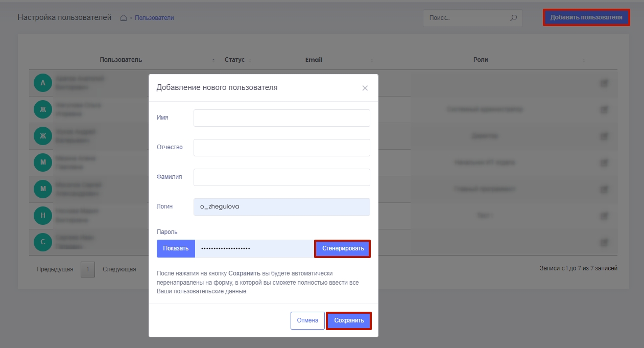The image size is (644, 348).
Task: Click Добавить пользователя button
Action: click(586, 17)
